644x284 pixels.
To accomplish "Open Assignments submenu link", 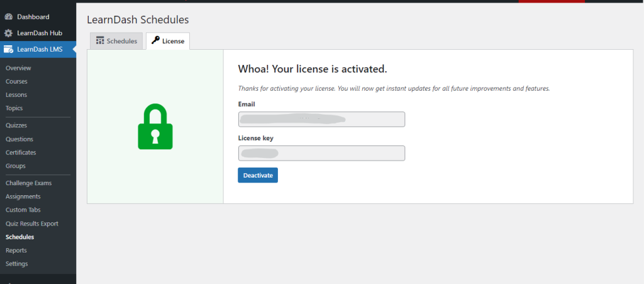I will 23,196.
